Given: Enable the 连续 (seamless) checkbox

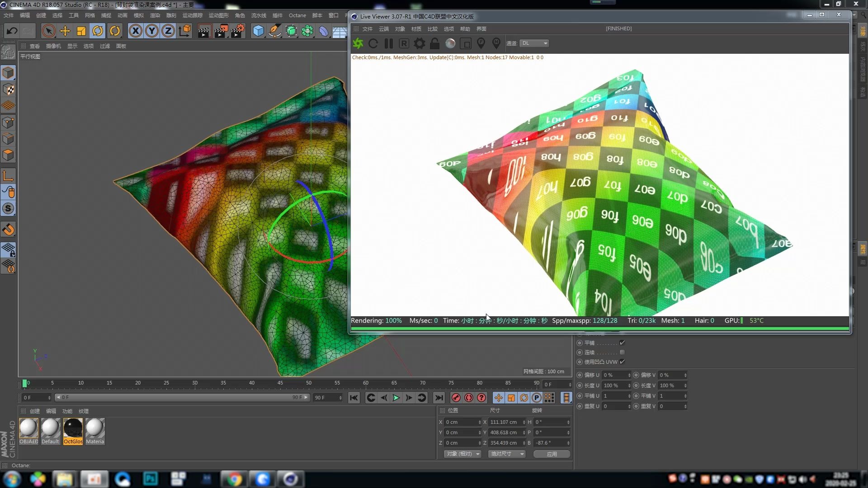Looking at the screenshot, I should [x=623, y=352].
